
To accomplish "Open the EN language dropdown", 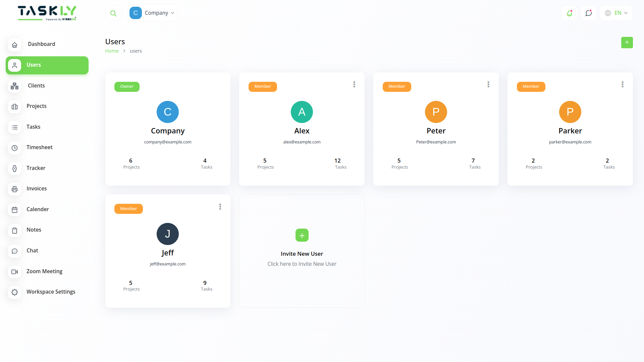I will pos(616,13).
